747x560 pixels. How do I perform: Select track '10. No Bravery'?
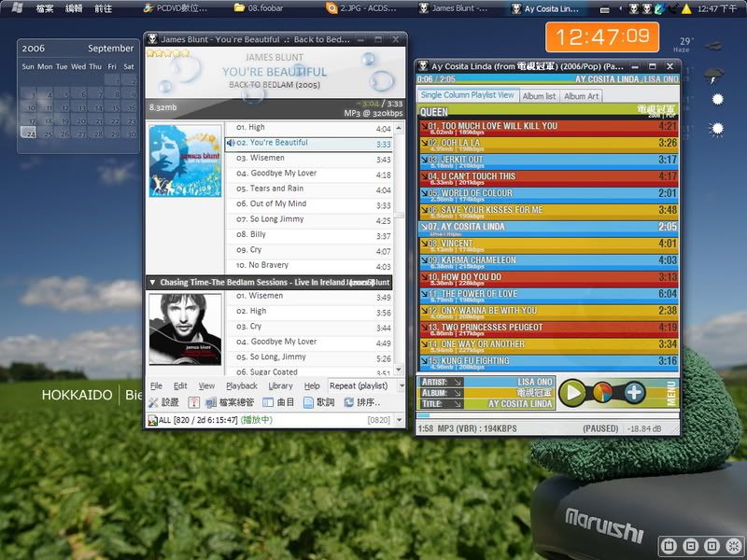click(309, 265)
